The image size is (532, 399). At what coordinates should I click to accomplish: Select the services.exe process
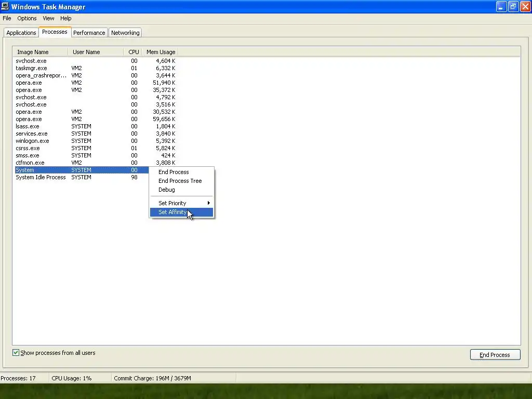(x=96, y=134)
